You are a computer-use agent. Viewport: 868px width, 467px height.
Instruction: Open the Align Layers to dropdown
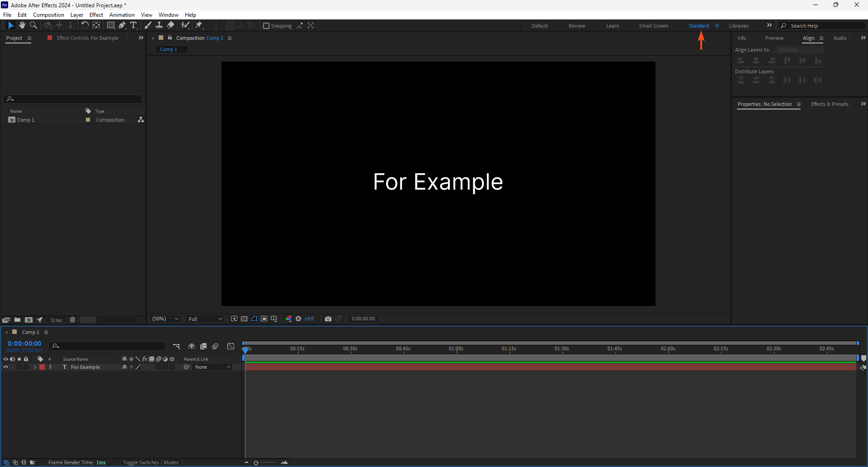point(799,50)
